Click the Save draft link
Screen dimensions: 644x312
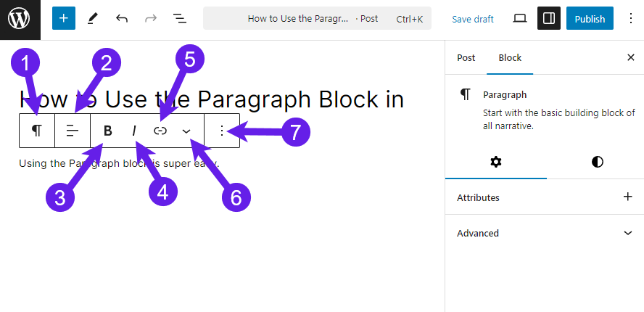coord(473,19)
